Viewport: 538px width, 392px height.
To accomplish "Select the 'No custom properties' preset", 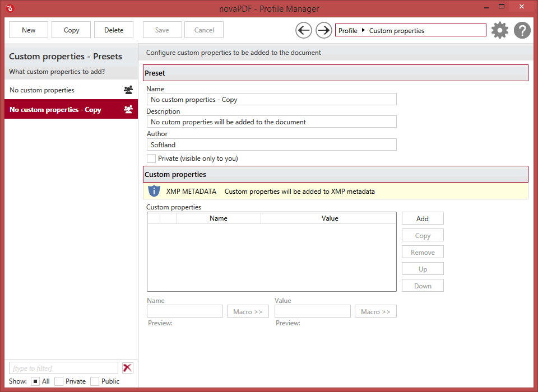I will click(x=71, y=90).
